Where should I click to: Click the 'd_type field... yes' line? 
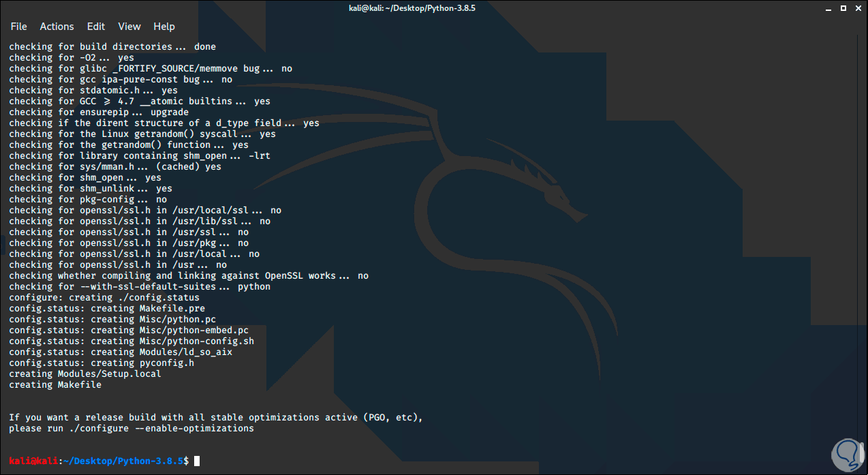pyautogui.click(x=164, y=123)
